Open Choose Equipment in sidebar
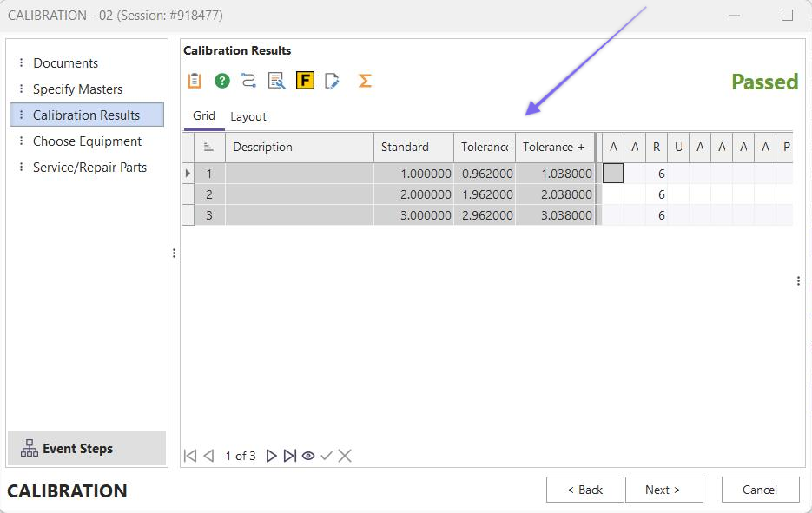 87,141
